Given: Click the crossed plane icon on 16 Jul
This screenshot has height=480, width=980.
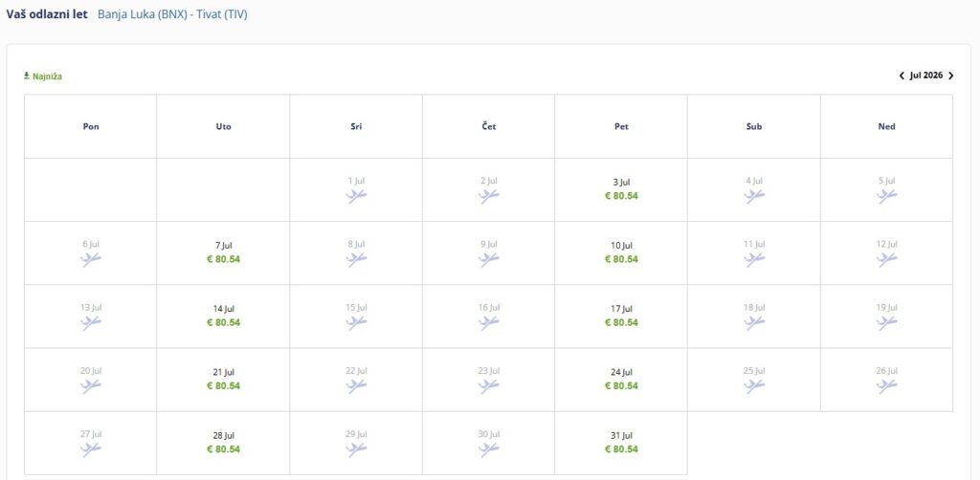Looking at the screenshot, I should coord(489,323).
